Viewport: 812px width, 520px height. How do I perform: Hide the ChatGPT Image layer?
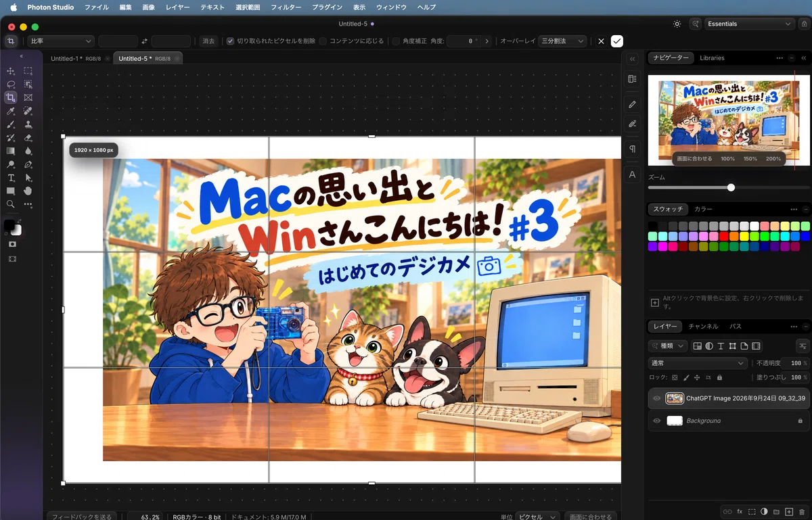[x=656, y=399]
